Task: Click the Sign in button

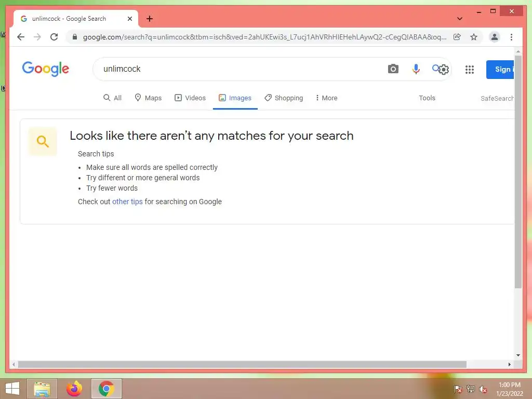Action: coord(500,70)
